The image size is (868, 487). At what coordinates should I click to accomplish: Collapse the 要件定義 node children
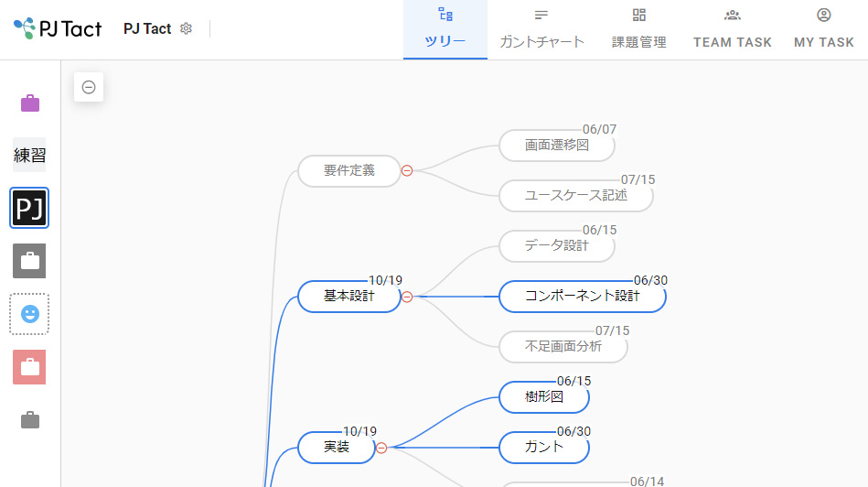[x=407, y=170]
